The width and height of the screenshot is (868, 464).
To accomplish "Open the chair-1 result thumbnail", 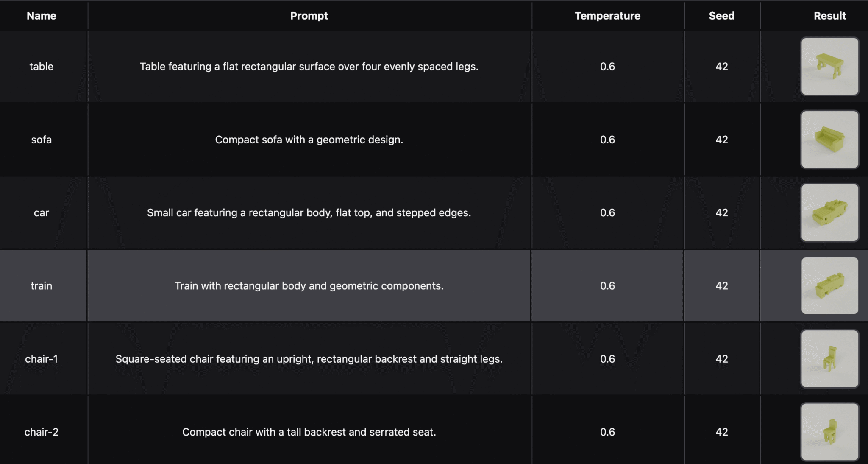I will (829, 359).
